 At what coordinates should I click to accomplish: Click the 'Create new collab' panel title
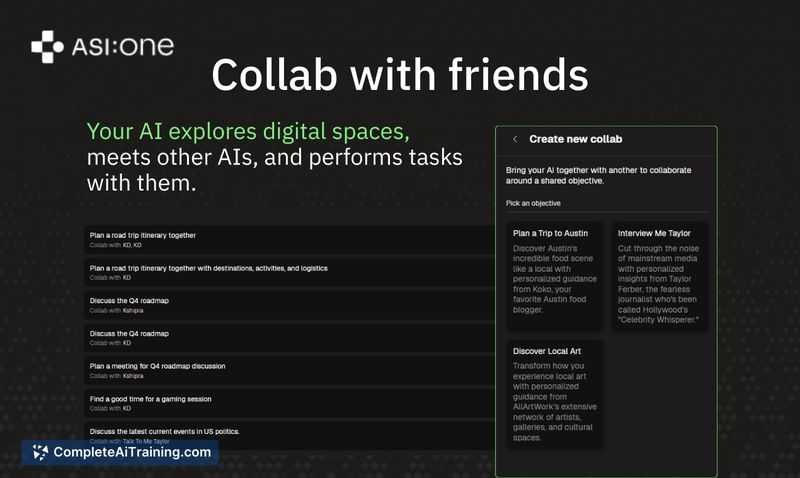[x=576, y=139]
